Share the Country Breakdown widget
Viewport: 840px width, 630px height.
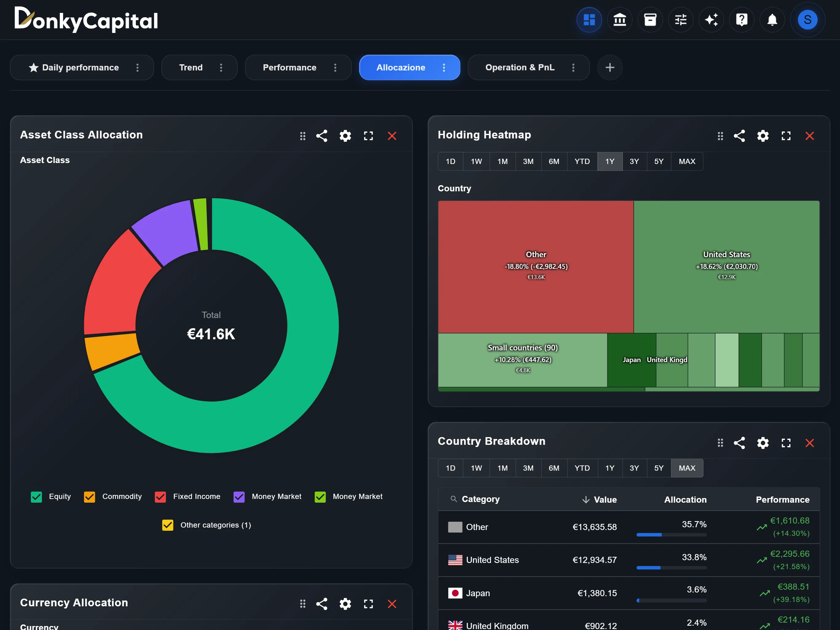739,443
